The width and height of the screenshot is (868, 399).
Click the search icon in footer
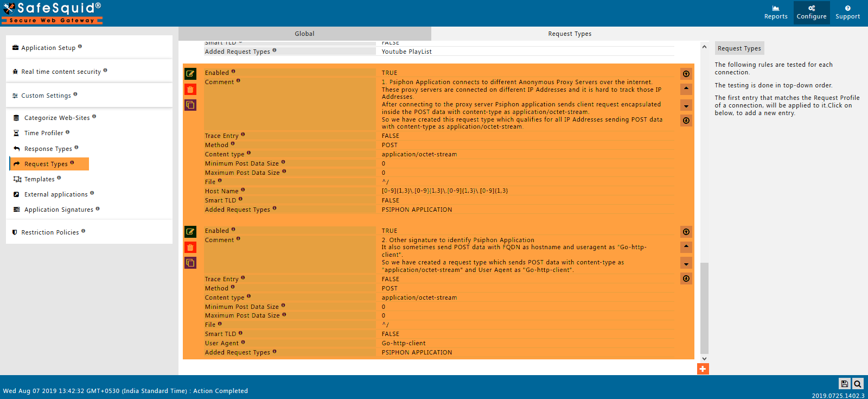click(858, 384)
